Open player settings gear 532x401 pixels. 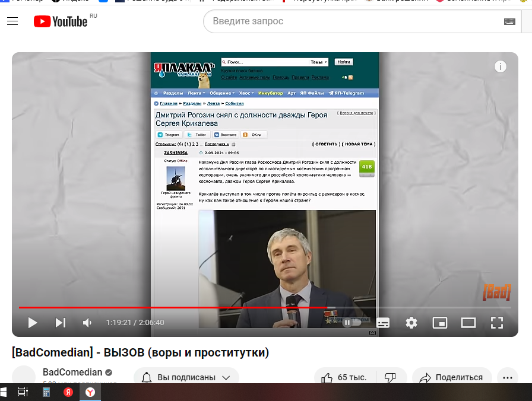pyautogui.click(x=411, y=323)
